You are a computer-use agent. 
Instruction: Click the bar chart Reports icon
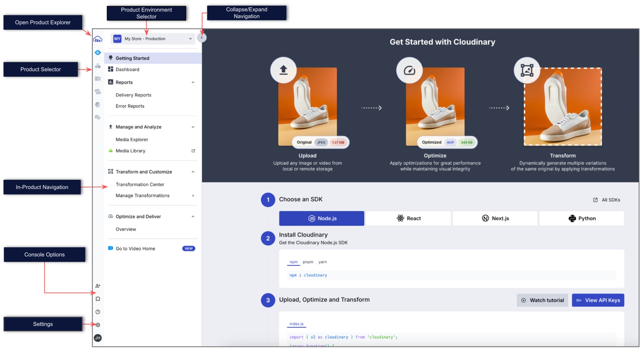[111, 82]
